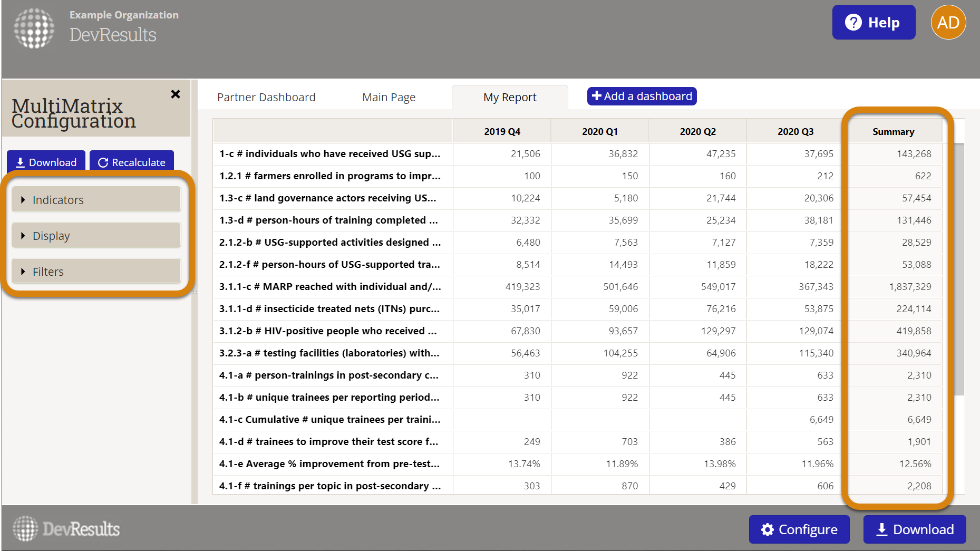Image resolution: width=980 pixels, height=551 pixels.
Task: Expand the Filters section
Action: pyautogui.click(x=96, y=272)
